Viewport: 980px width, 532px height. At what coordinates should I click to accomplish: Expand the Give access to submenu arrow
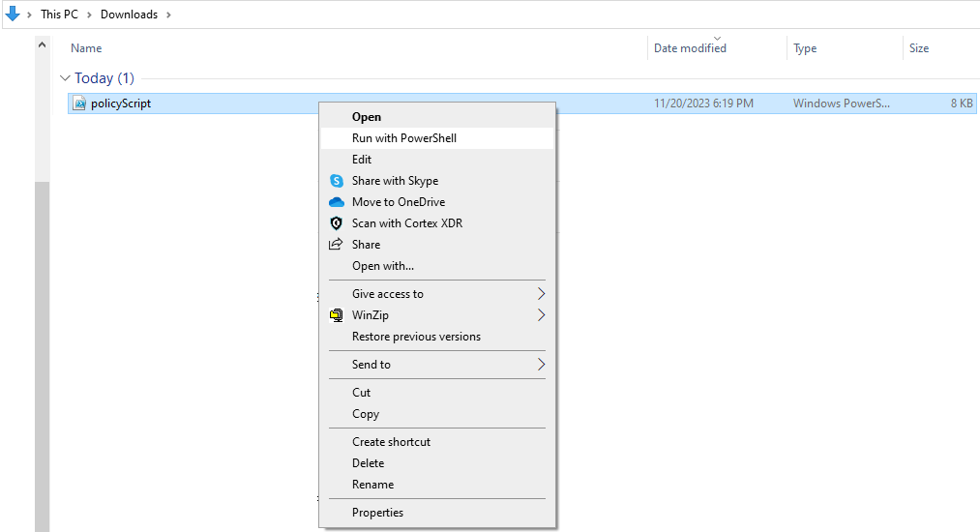pos(541,294)
